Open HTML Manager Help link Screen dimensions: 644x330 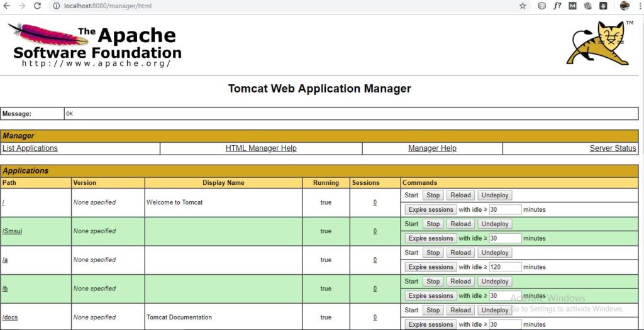coord(261,148)
